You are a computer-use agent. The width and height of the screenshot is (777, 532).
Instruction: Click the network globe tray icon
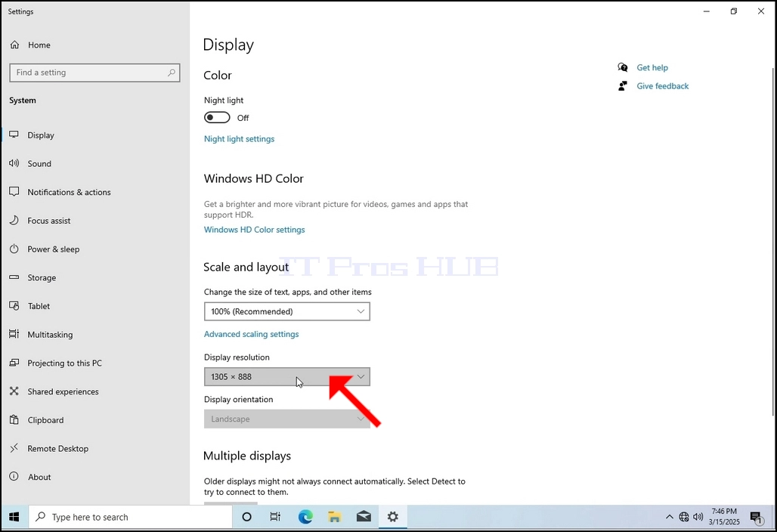[684, 517]
